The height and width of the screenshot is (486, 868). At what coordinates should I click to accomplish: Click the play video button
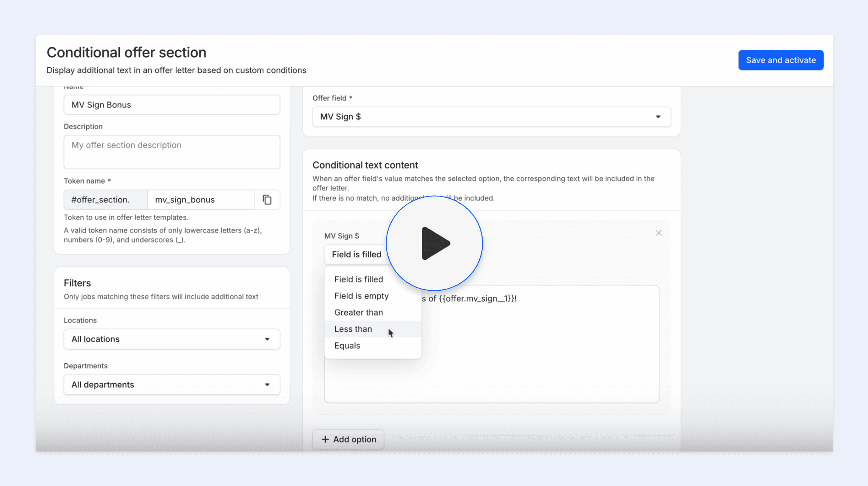tap(434, 243)
